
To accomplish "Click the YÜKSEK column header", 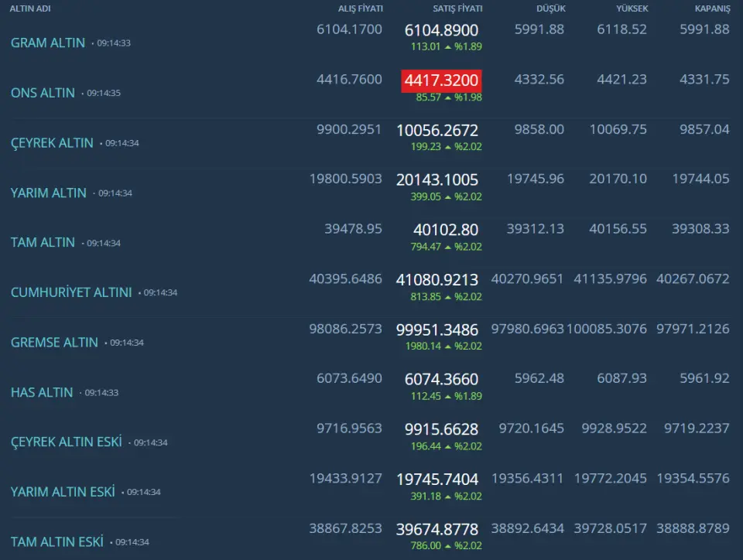I will pyautogui.click(x=632, y=9).
